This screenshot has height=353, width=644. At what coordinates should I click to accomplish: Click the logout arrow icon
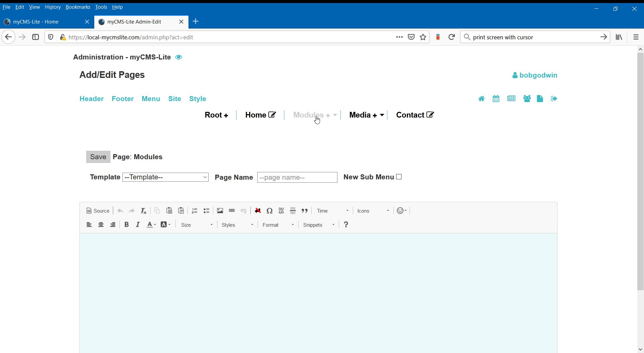coord(554,99)
